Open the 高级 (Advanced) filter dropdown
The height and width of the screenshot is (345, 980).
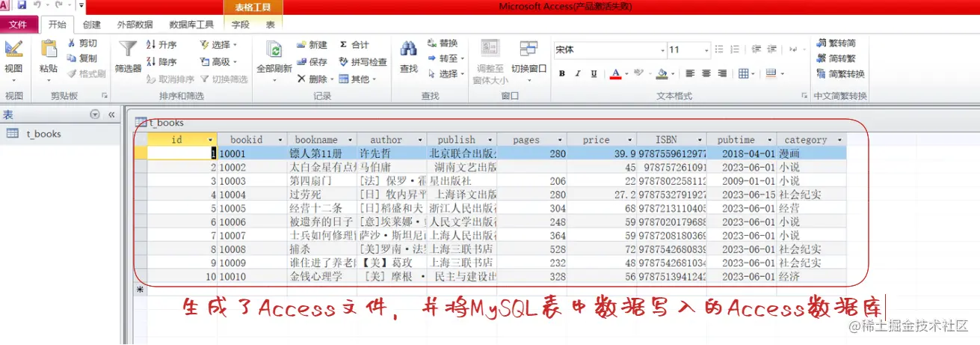point(218,62)
